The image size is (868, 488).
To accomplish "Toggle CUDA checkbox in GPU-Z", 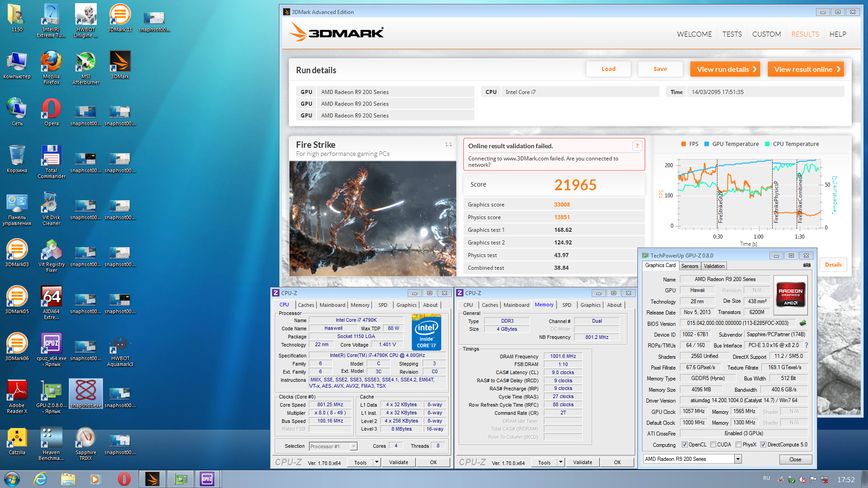I will 713,445.
